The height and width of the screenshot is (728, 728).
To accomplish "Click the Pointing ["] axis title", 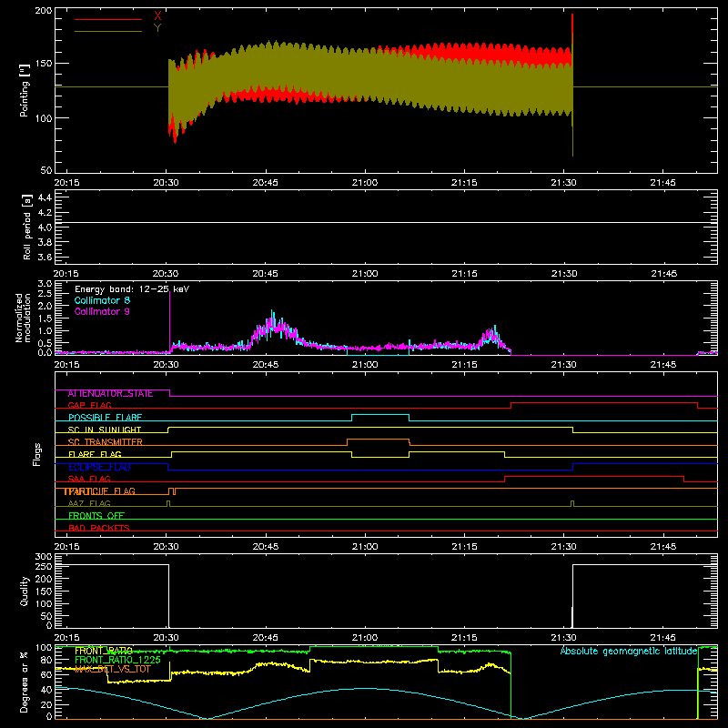I will [25, 90].
